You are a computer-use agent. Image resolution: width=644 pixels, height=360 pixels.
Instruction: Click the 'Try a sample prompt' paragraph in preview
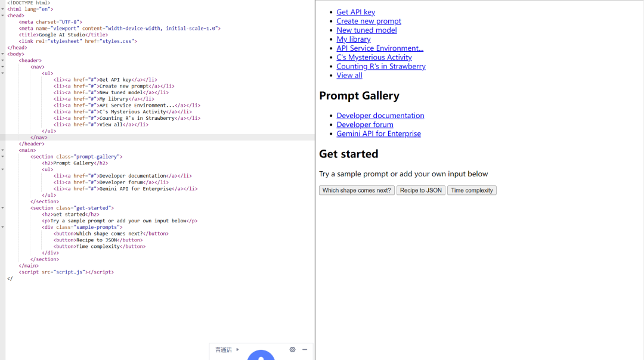click(x=403, y=174)
